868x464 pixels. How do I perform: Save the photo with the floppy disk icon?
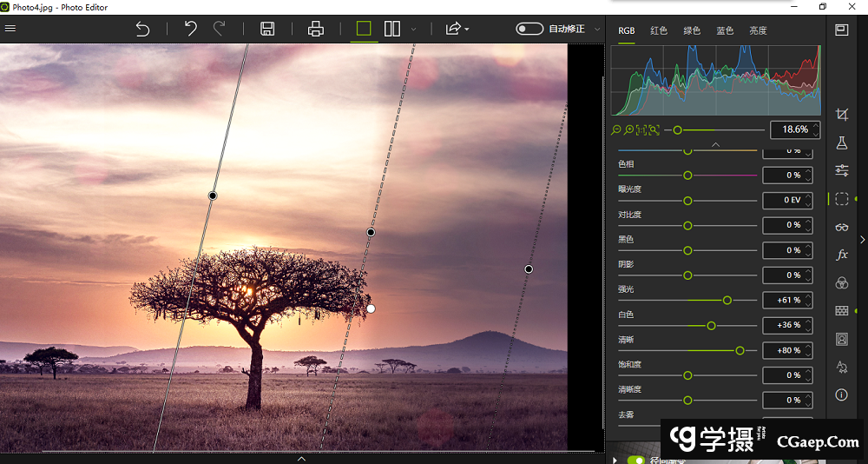267,29
